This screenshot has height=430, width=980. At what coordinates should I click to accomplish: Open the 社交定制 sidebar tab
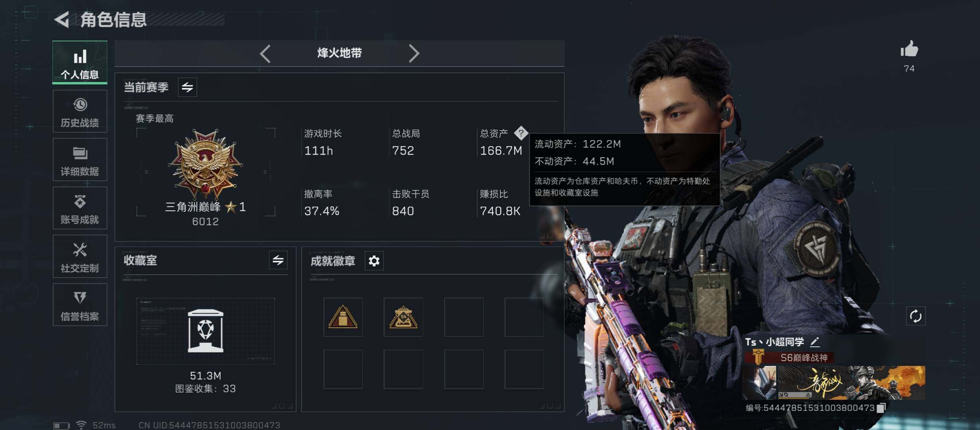click(x=80, y=256)
